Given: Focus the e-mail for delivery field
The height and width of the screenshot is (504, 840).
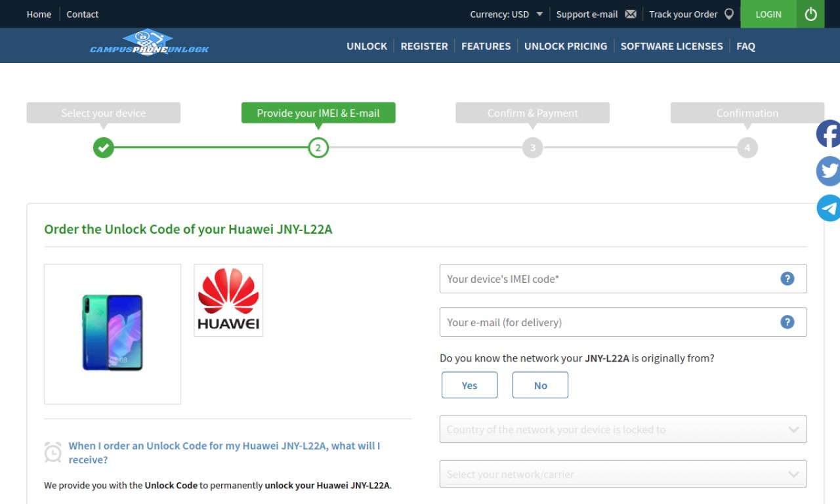Looking at the screenshot, I should pos(623,322).
